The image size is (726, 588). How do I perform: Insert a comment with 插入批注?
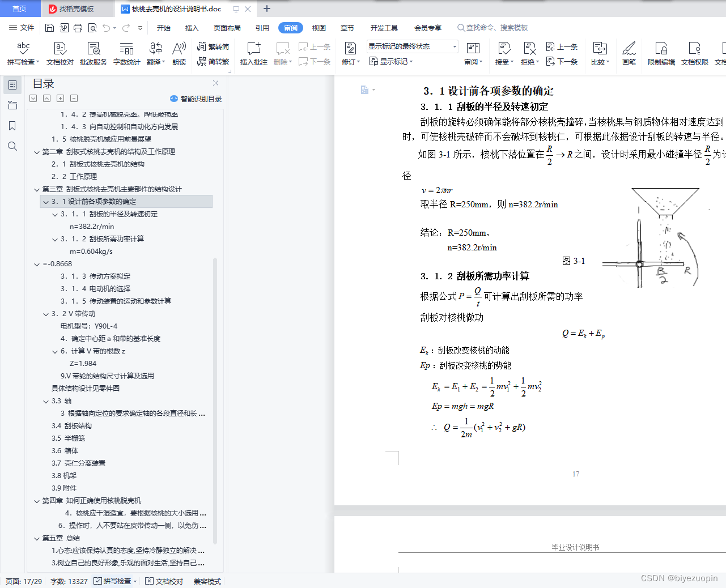[x=254, y=54]
